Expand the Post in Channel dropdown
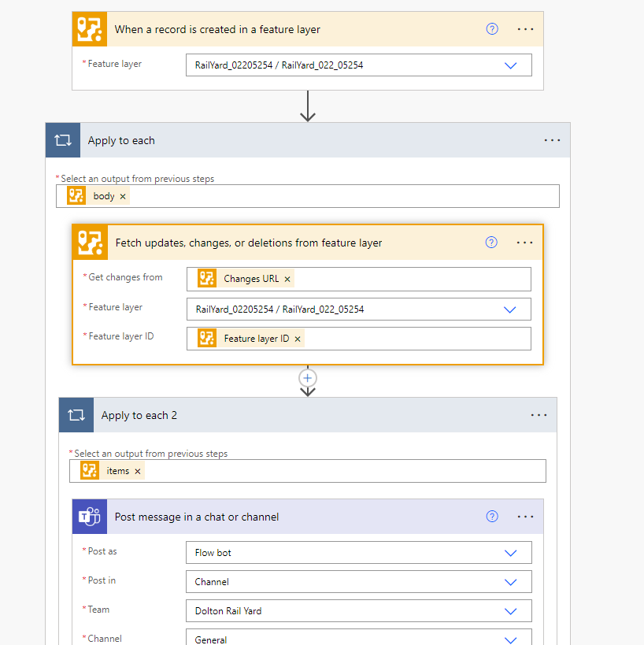Image resolution: width=644 pixels, height=645 pixels. 510,583
